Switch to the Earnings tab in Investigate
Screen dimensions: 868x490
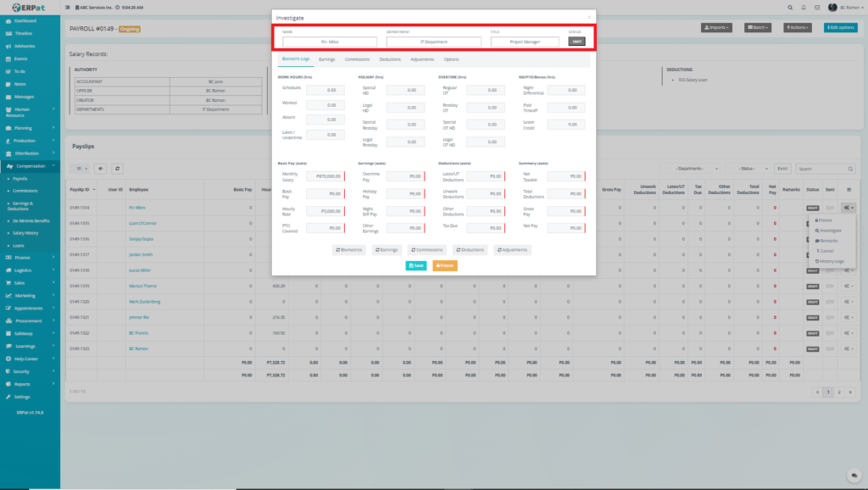326,59
